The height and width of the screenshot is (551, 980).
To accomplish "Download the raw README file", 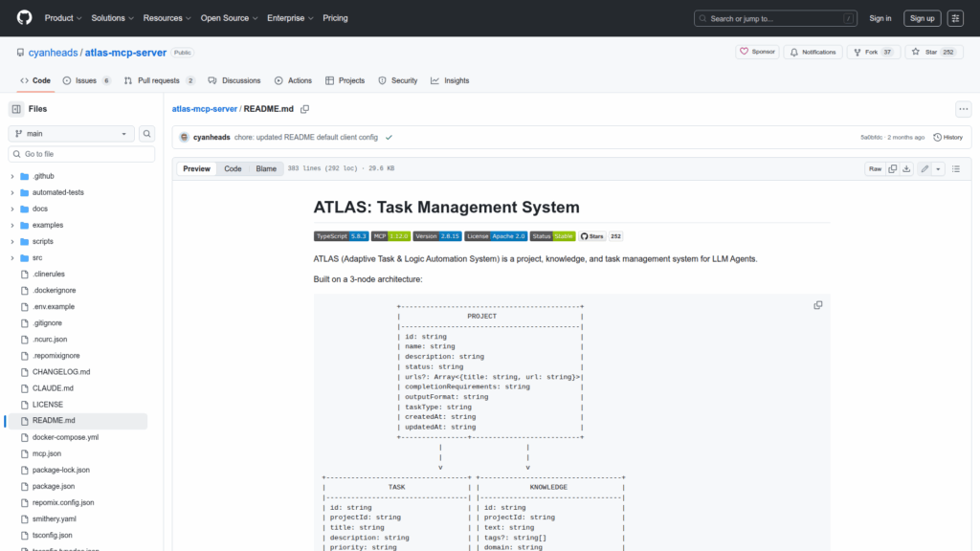I will 907,168.
